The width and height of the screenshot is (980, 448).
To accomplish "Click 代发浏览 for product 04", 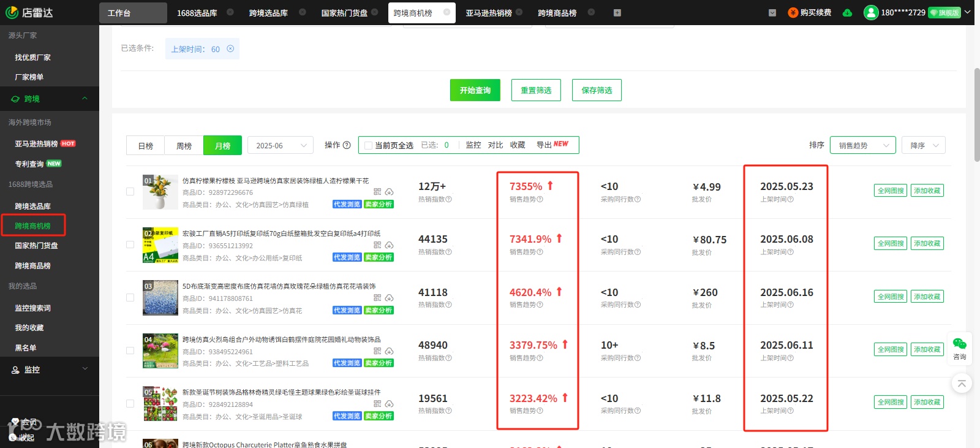I will coord(347,363).
